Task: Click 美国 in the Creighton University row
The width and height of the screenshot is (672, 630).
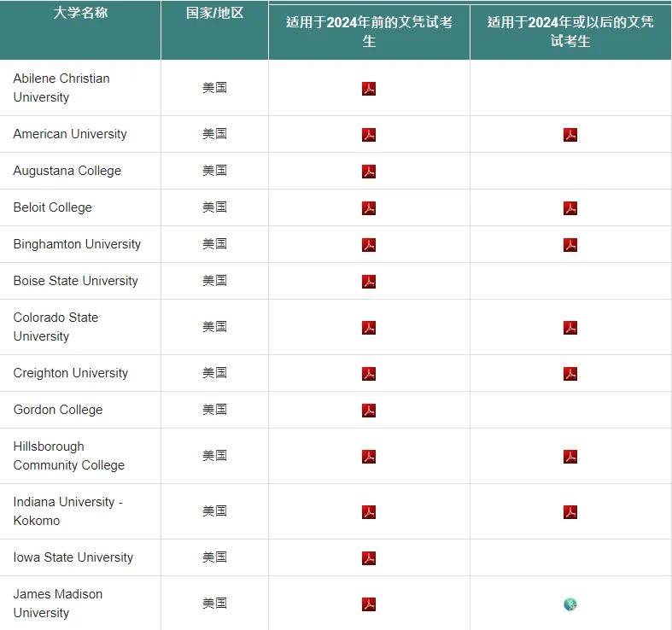Action: click(x=214, y=373)
